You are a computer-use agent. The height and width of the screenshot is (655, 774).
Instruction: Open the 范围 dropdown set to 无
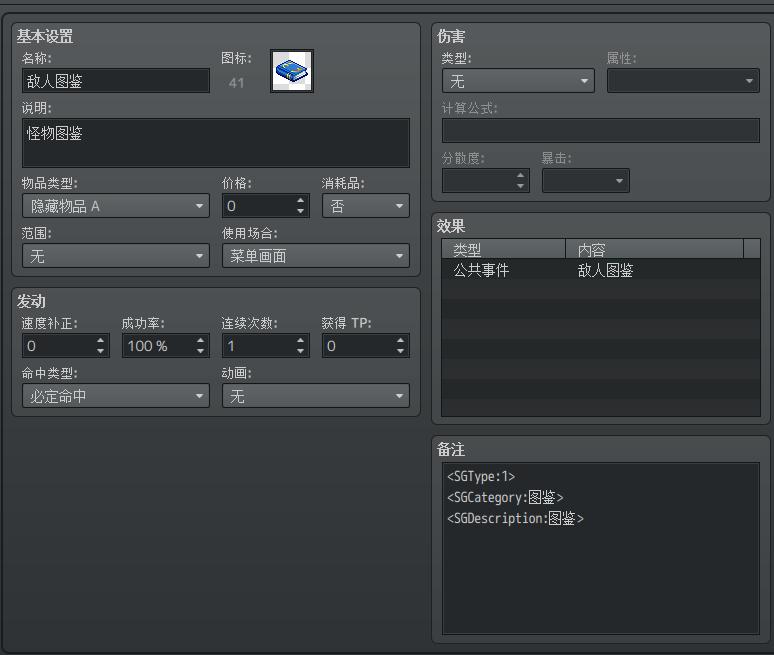(116, 256)
